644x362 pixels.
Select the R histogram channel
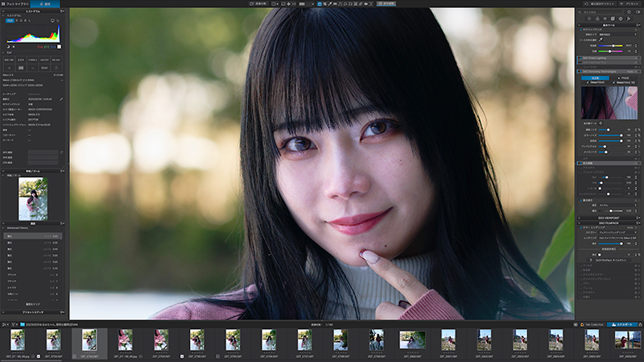coord(17,21)
